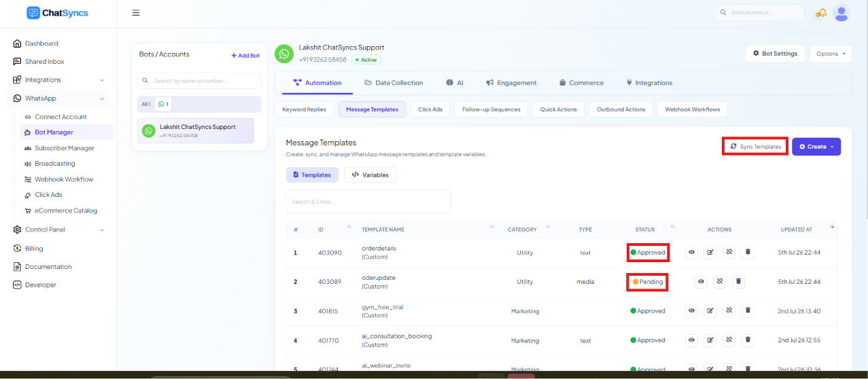Open Shared Inbox
Image resolution: width=868 pixels, height=379 pixels.
(44, 62)
